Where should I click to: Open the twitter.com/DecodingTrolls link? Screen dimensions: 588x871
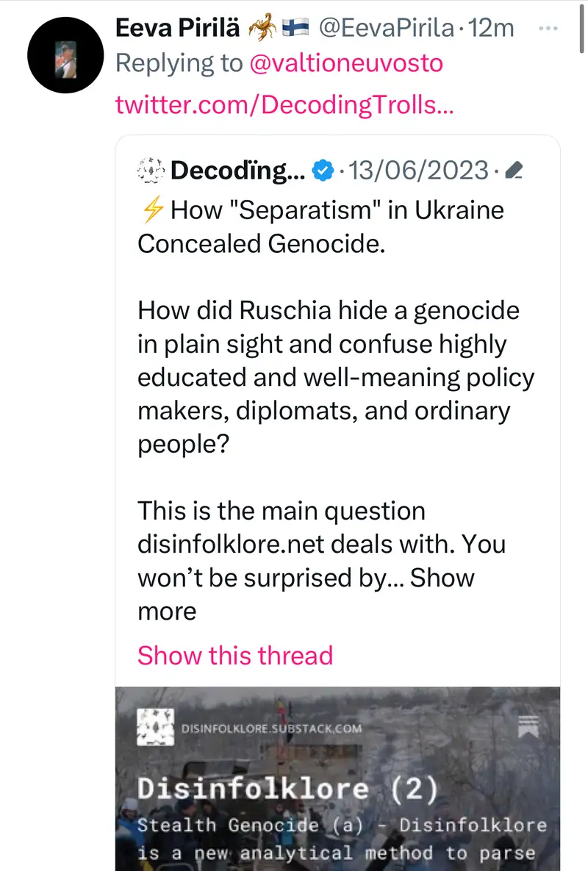[284, 104]
